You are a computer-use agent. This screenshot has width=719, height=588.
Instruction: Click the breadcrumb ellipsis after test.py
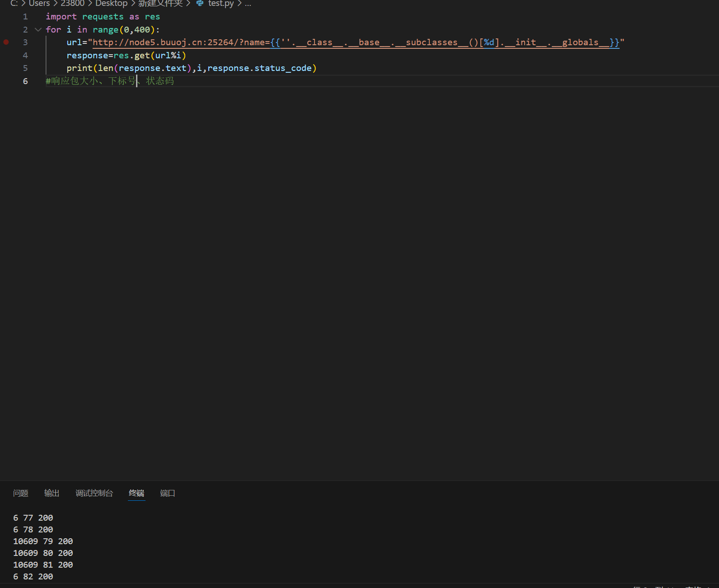coord(248,3)
